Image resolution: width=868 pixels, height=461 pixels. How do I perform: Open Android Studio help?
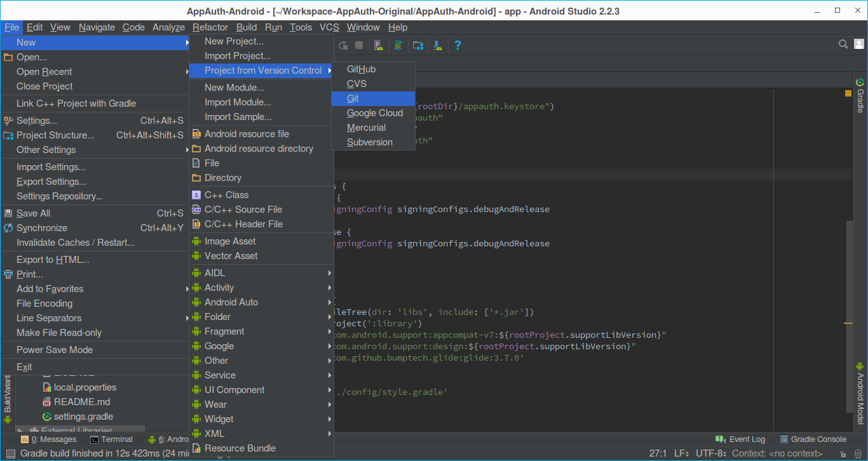tap(458, 45)
